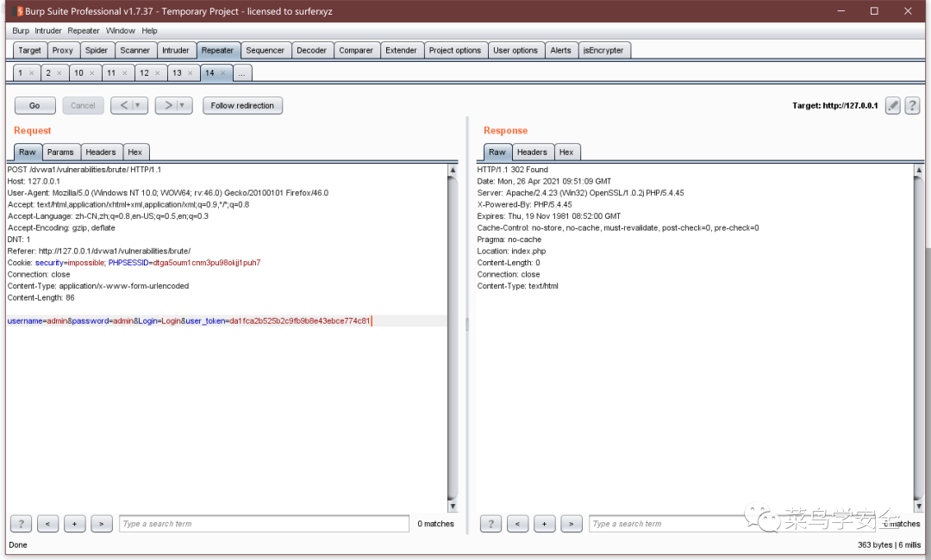Show request Hex view
Screen dimensions: 931x560
(135, 152)
